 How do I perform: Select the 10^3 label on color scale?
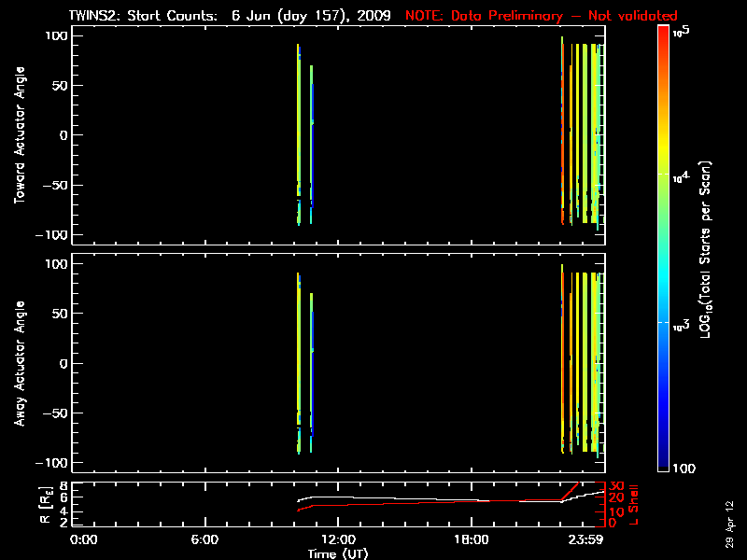point(681,321)
